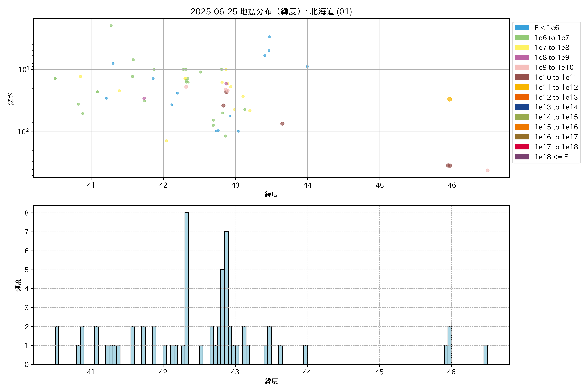Click the chart title text
588x392 pixels.
pos(271,11)
